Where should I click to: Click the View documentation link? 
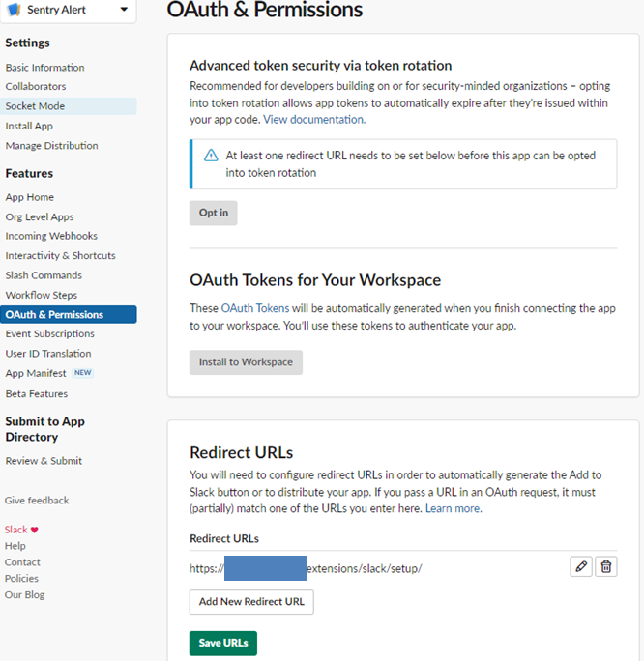coord(314,120)
